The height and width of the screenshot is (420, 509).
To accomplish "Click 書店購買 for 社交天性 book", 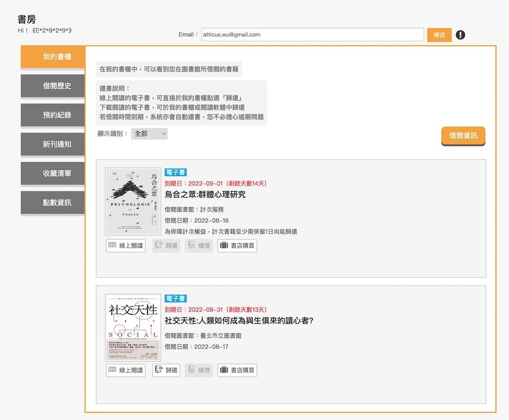I will click(x=237, y=370).
